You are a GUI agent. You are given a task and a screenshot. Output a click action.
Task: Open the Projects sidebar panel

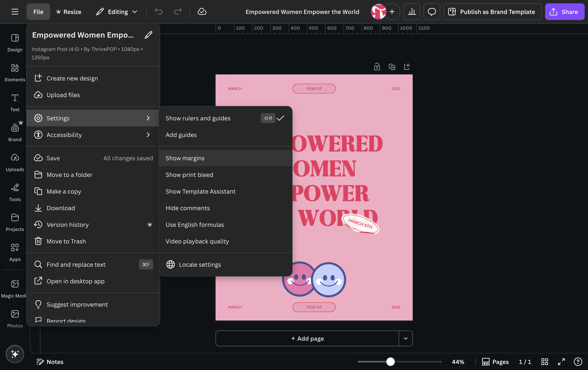15,223
